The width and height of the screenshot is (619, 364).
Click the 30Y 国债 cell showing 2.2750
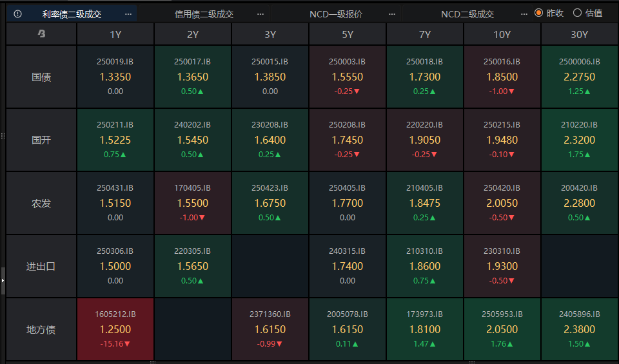(x=579, y=77)
